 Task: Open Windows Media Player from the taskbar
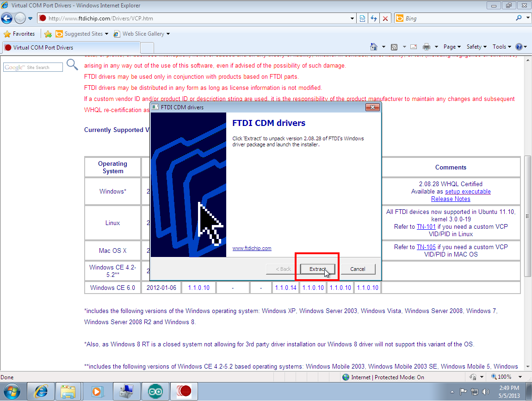(98, 391)
